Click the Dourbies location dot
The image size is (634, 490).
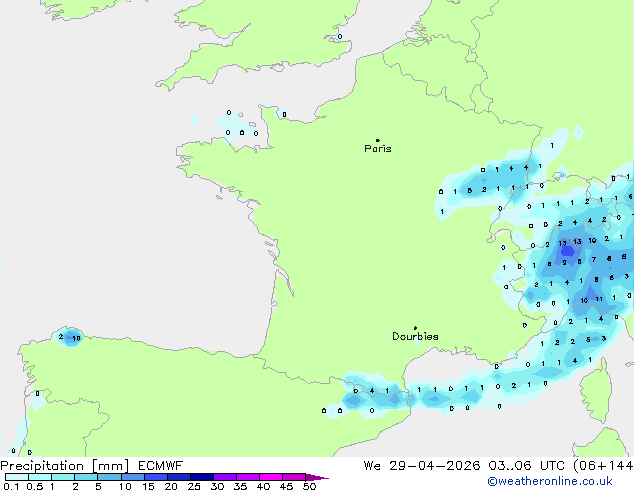pyautogui.click(x=415, y=328)
